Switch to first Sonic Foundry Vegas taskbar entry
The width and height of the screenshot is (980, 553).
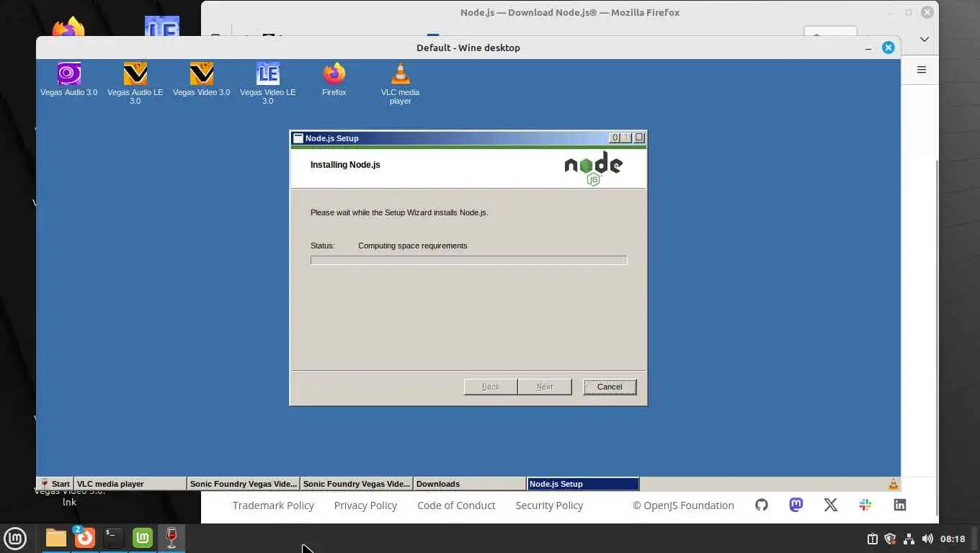244,484
